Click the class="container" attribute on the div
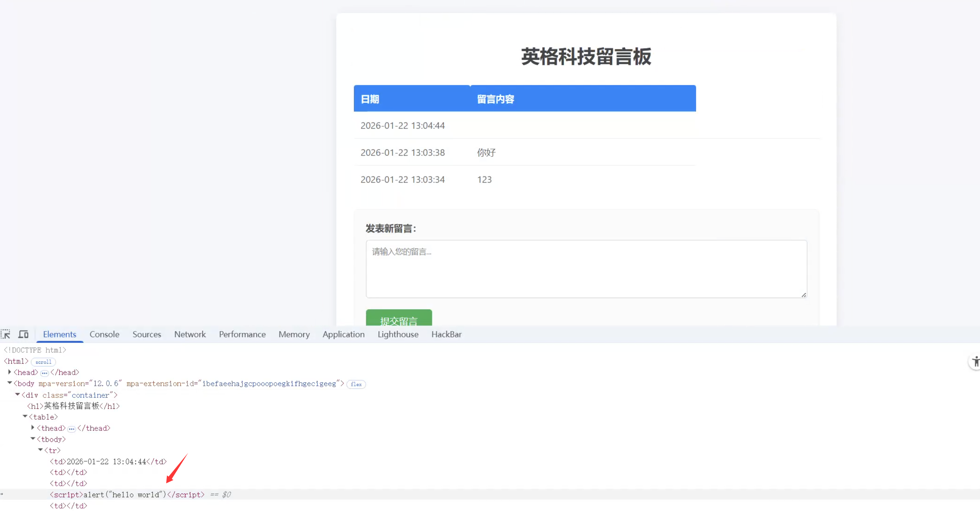Viewport: 980px width, 511px height. coord(78,395)
